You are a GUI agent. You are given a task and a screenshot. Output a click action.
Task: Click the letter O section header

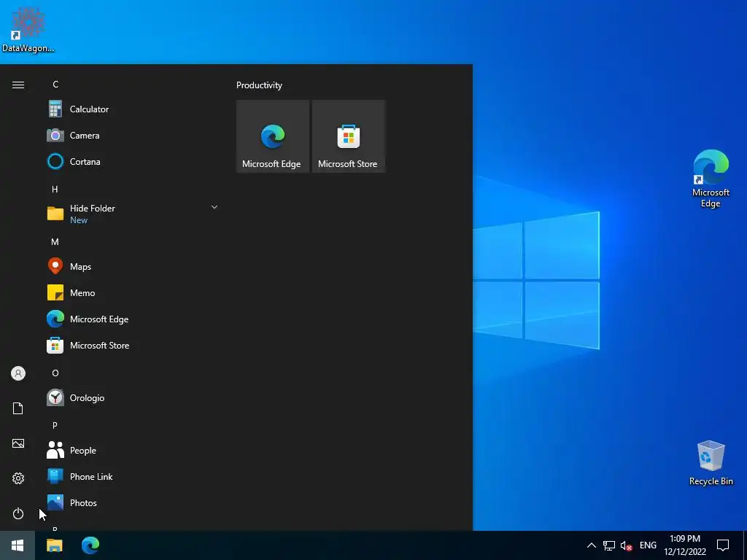(x=55, y=373)
